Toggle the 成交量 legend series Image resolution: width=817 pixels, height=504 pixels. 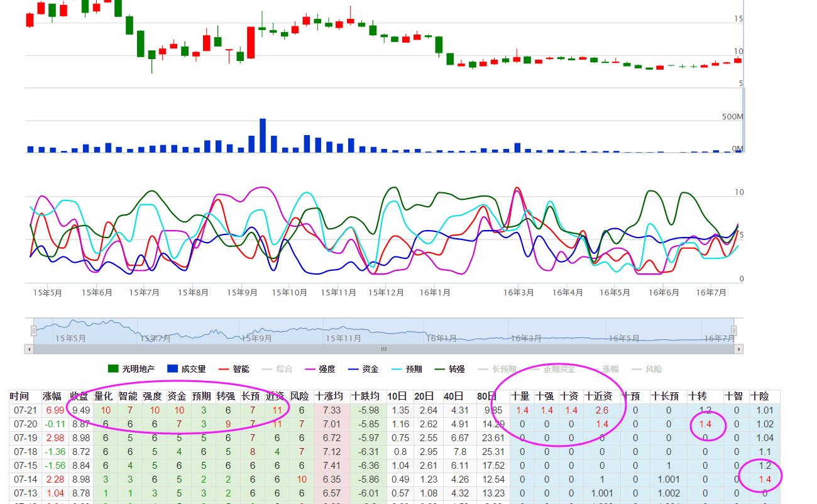(x=187, y=369)
